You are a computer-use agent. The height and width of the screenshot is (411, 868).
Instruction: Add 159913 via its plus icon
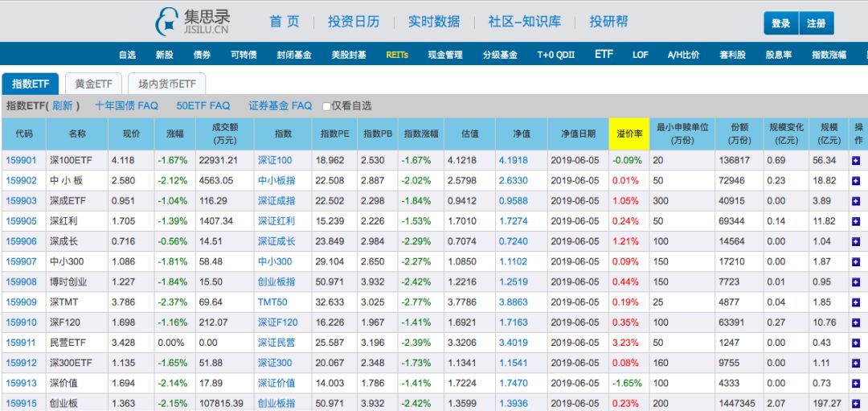tap(856, 384)
